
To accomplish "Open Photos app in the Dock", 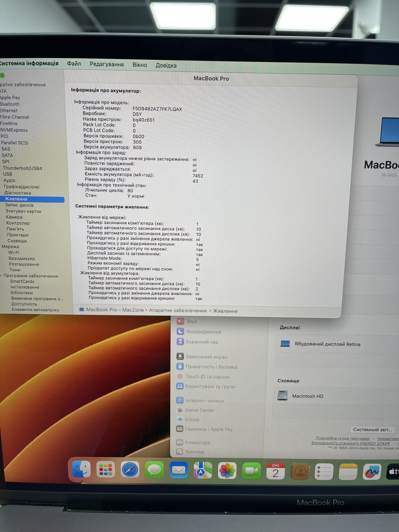I will [x=227, y=470].
